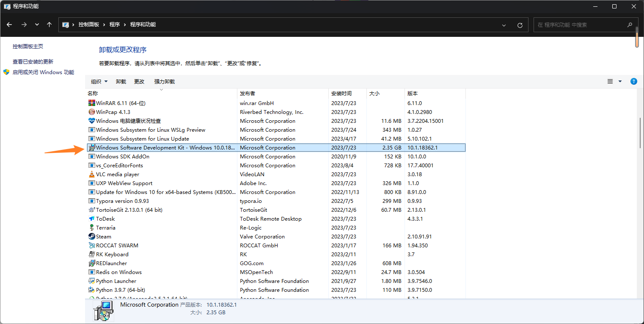The height and width of the screenshot is (324, 644).
Task: Click version 2.10.91.91 cell
Action: tap(420, 236)
